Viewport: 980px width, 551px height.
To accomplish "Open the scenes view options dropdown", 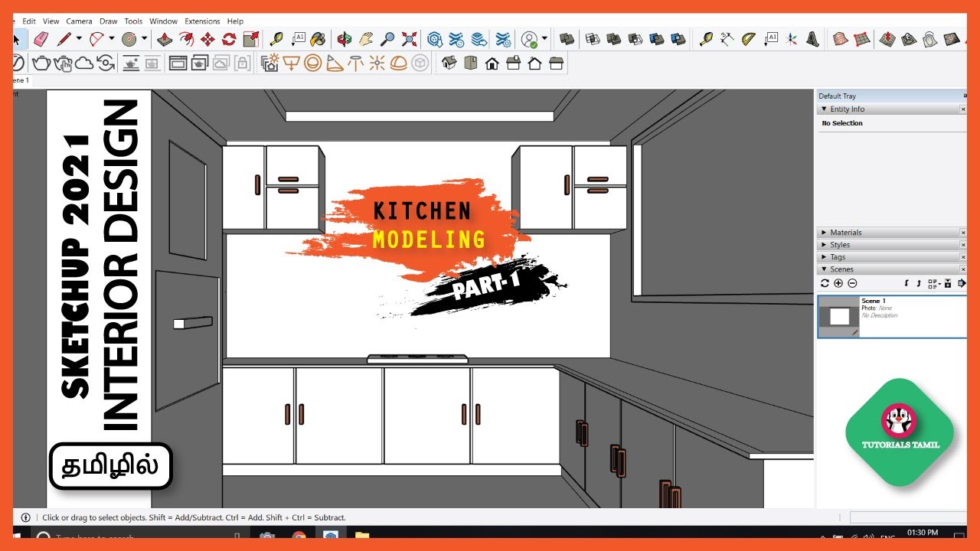I will coord(933,283).
